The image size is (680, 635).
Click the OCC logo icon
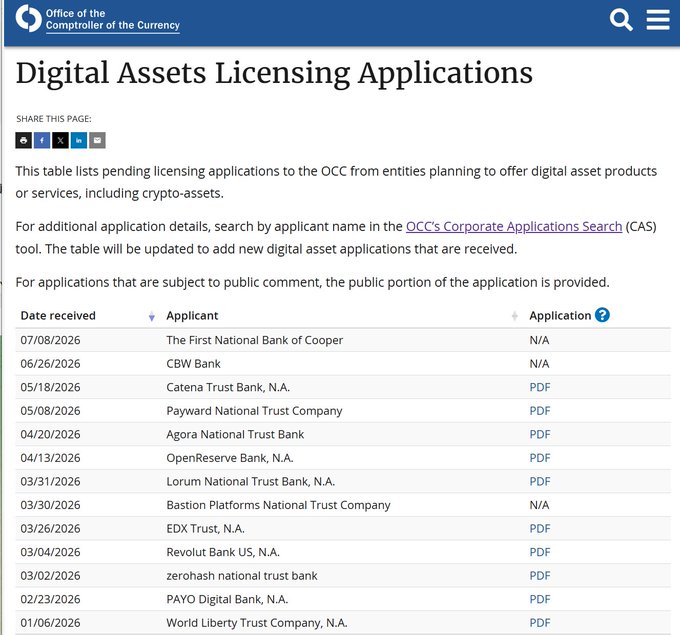(29, 19)
